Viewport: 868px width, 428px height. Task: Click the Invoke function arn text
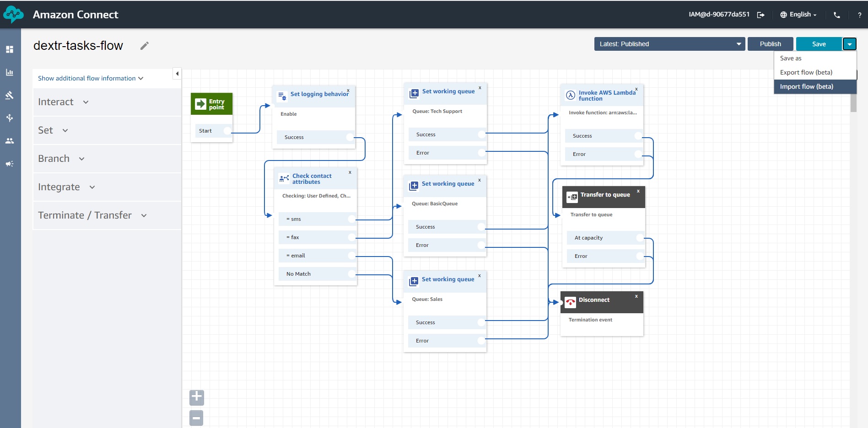(x=603, y=113)
